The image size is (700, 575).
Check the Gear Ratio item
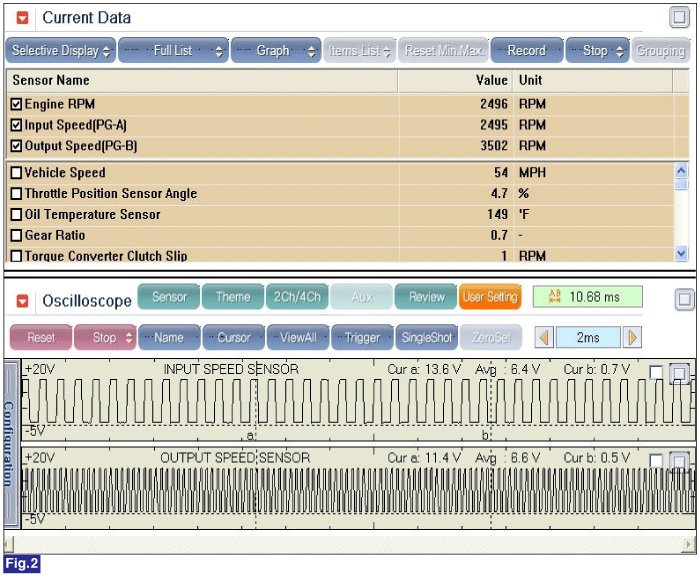point(16,235)
